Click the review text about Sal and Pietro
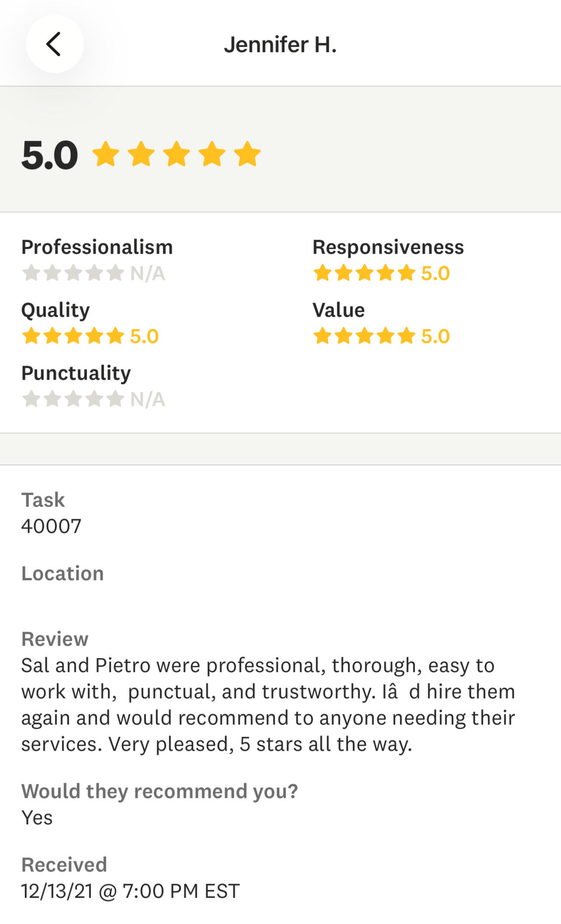The width and height of the screenshot is (561, 924). tap(268, 704)
